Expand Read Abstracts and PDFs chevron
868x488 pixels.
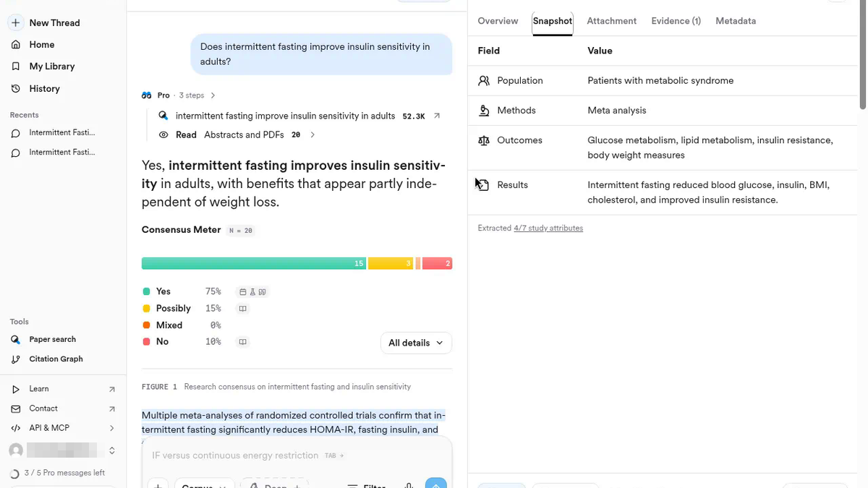[312, 134]
